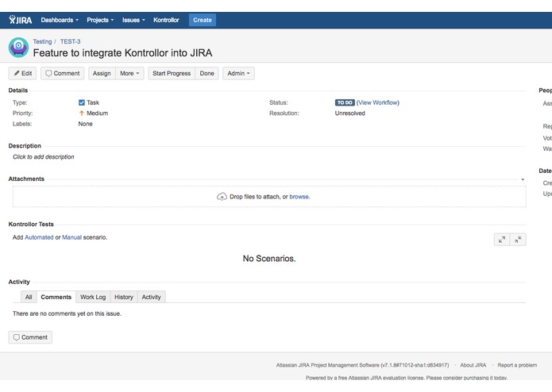Switch to the History tab
This screenshot has width=552, height=392.
click(124, 297)
